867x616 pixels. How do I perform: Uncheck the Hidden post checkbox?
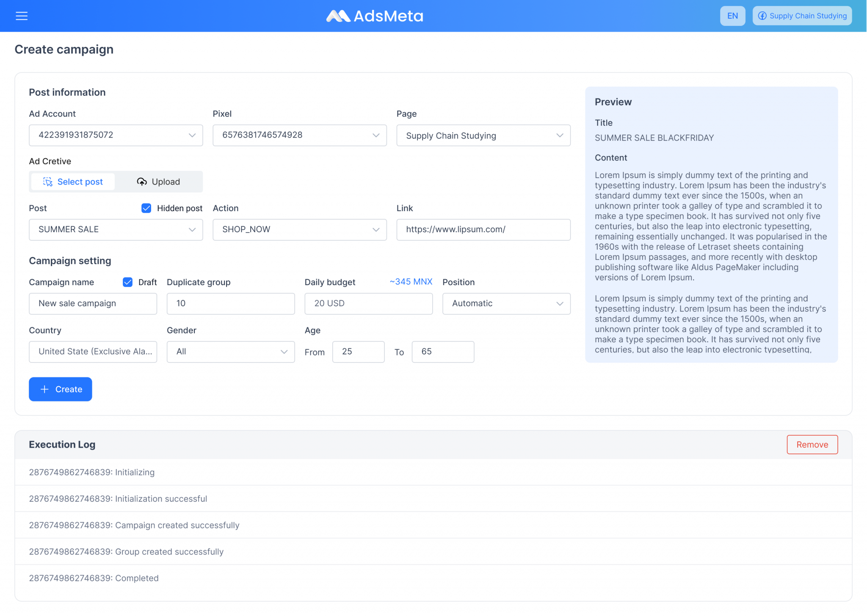coord(146,208)
